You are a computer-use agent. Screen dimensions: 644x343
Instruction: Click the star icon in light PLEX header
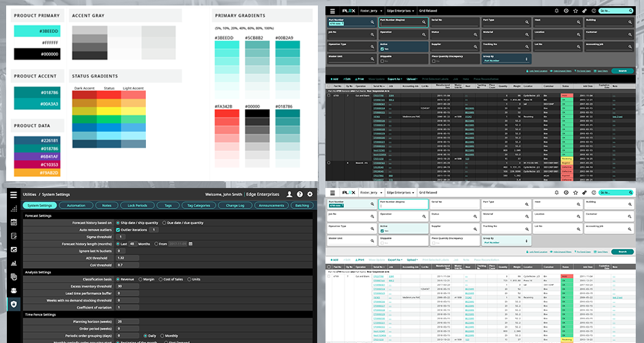(x=575, y=193)
